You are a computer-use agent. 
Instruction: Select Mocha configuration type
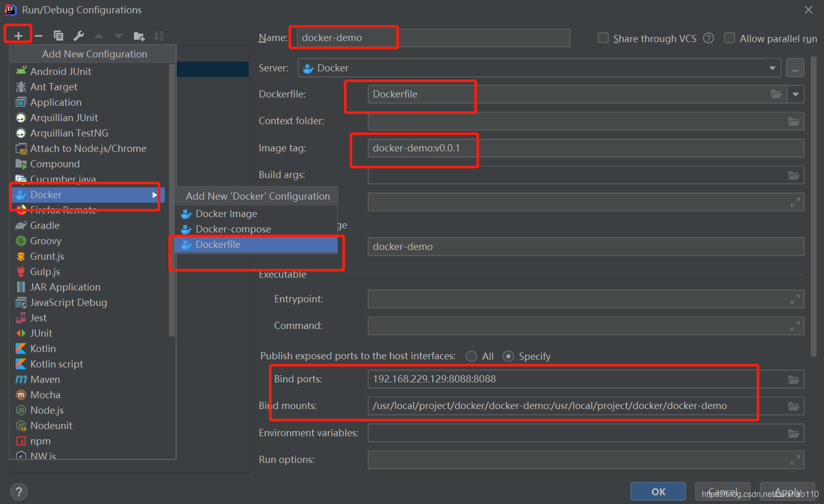(90, 395)
